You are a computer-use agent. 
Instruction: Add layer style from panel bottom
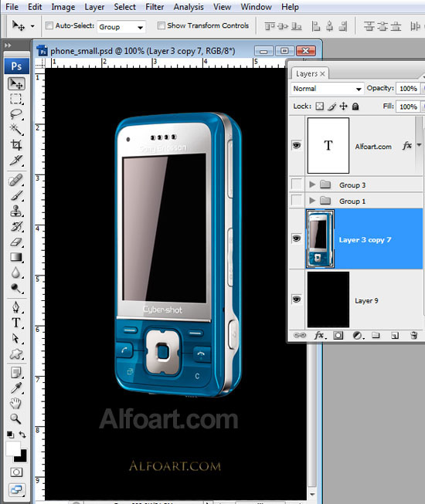(320, 335)
